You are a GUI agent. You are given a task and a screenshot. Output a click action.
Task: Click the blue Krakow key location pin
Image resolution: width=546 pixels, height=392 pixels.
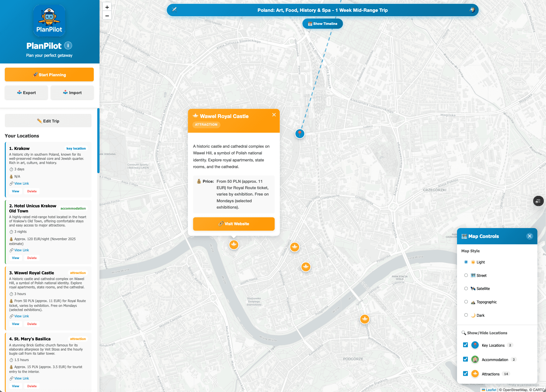coord(299,133)
